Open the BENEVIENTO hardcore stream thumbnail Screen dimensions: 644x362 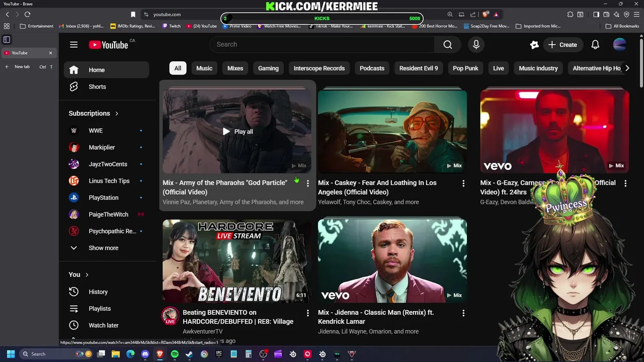237,261
